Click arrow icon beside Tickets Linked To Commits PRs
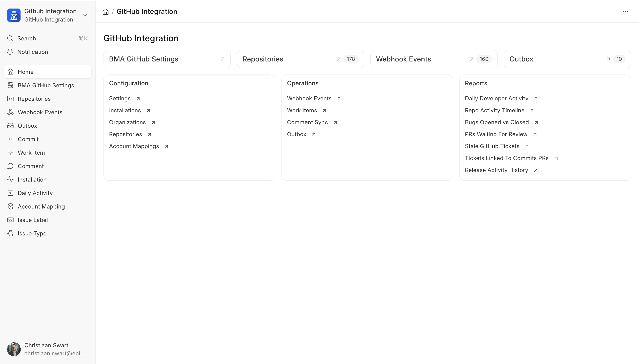This screenshot has height=364, width=639. [556, 159]
